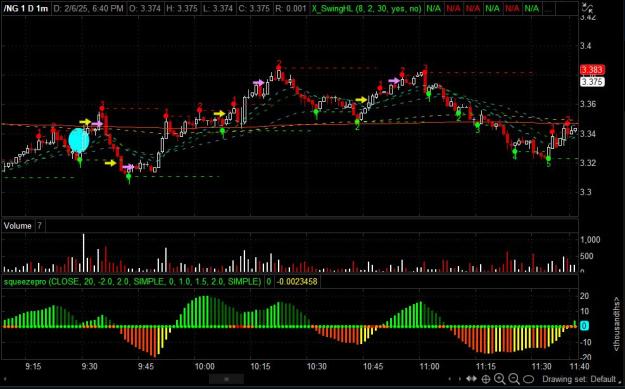This screenshot has width=625, height=389.
Task: Click the 11:15 time axis label
Action: click(485, 367)
